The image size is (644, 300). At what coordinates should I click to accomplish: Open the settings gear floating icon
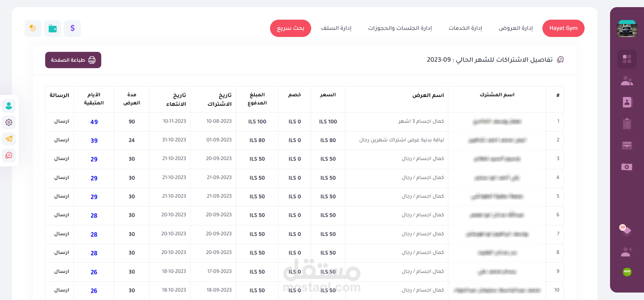9,122
